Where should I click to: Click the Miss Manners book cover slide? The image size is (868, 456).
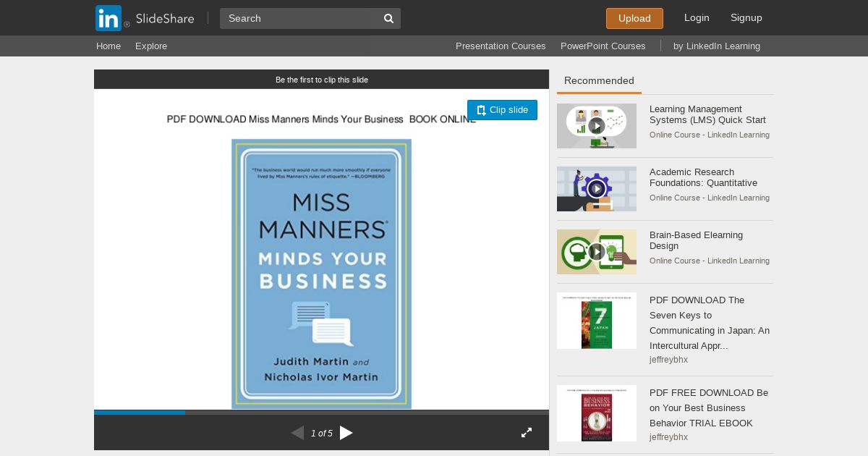point(321,274)
